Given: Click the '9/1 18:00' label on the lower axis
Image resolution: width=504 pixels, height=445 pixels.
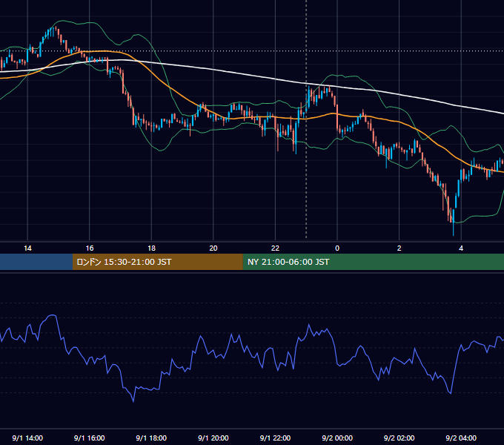Looking at the screenshot, I should pyautogui.click(x=151, y=438).
